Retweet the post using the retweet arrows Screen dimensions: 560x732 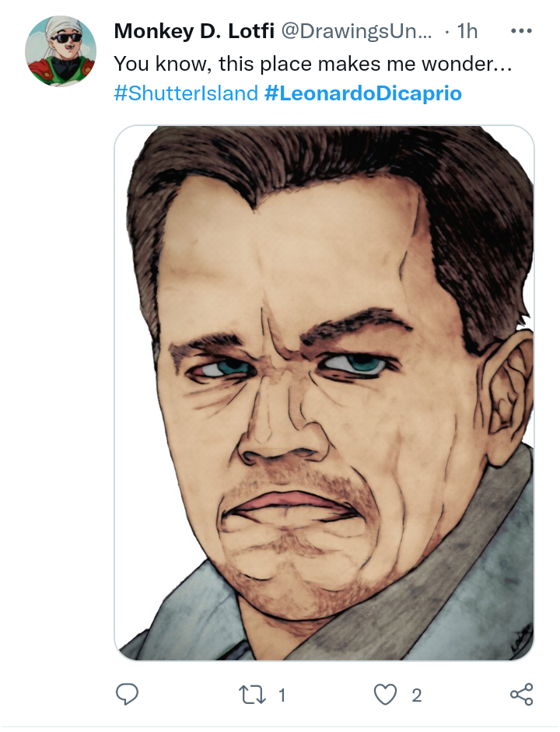tap(253, 695)
